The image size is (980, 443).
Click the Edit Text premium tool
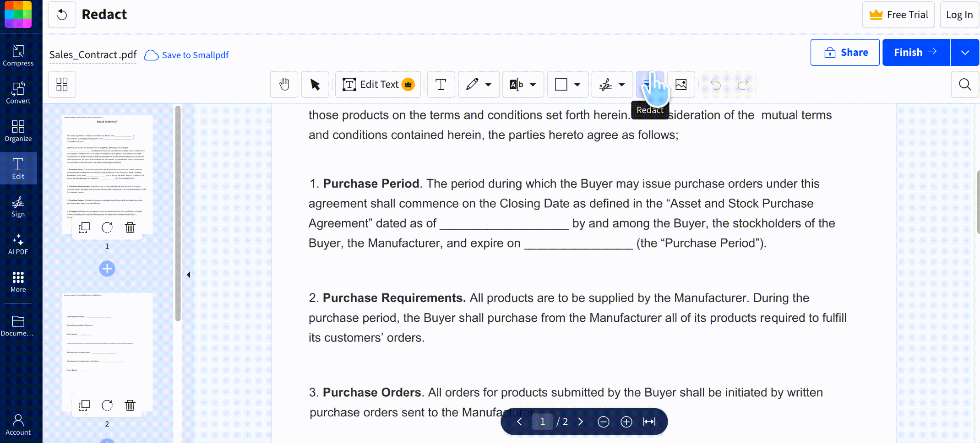378,84
